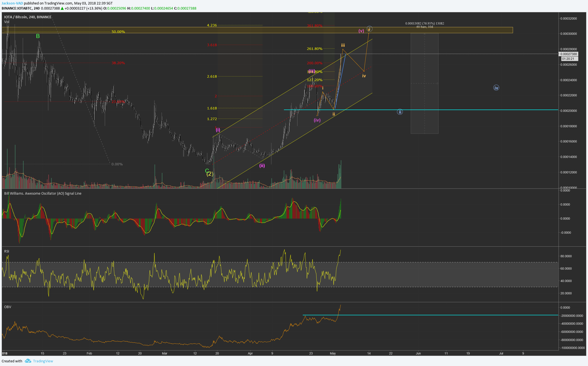Click the May label on time axis

click(333, 353)
